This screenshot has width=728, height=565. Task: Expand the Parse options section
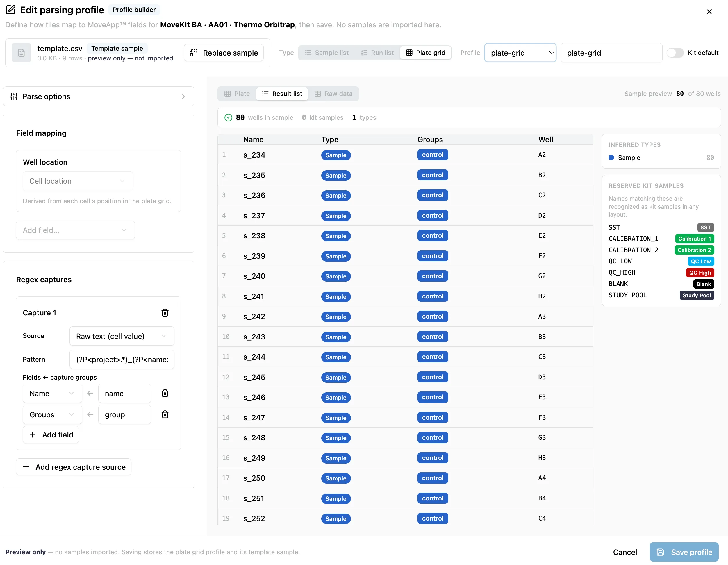(99, 96)
